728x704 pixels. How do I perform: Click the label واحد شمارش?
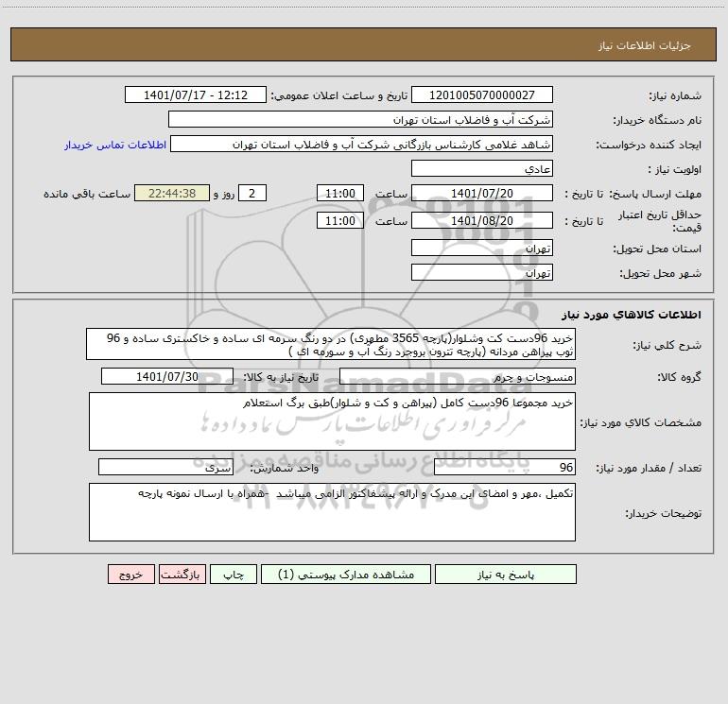click(x=285, y=469)
